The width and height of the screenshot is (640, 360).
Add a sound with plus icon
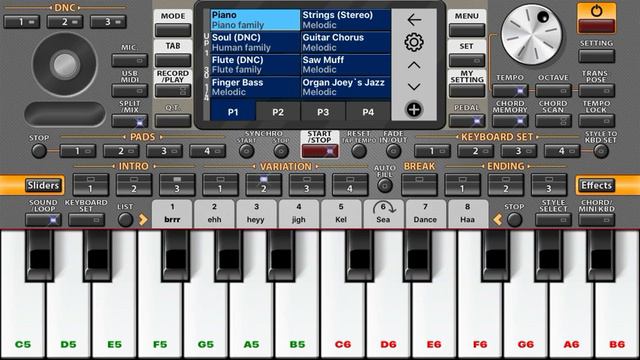[414, 109]
